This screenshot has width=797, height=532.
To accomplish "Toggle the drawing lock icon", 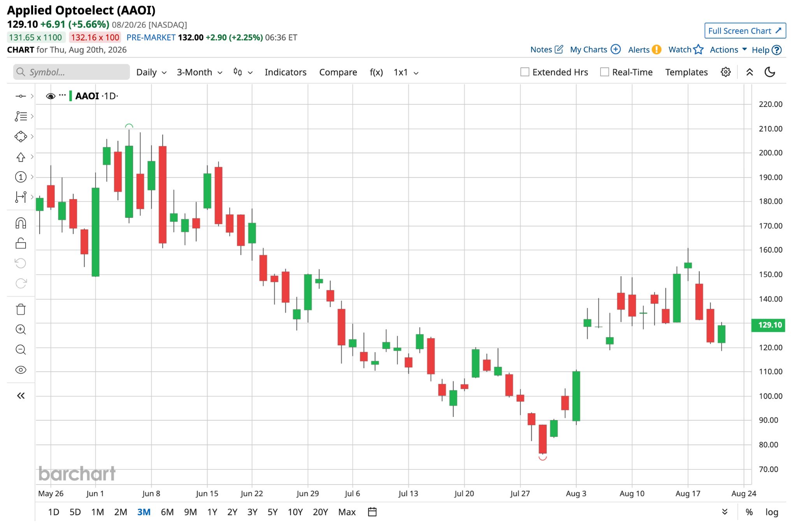I will 21,244.
